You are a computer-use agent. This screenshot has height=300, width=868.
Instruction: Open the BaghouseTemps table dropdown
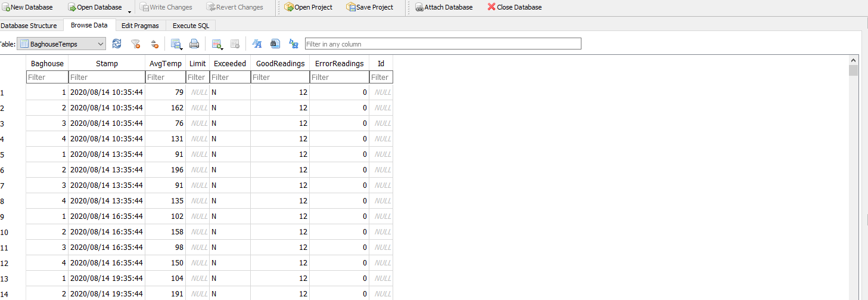point(62,44)
